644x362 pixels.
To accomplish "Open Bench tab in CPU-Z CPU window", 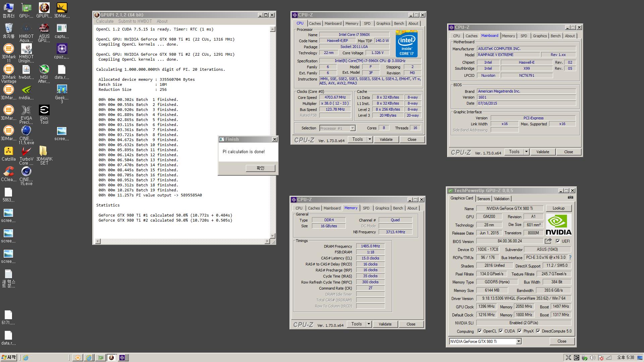I will point(399,23).
